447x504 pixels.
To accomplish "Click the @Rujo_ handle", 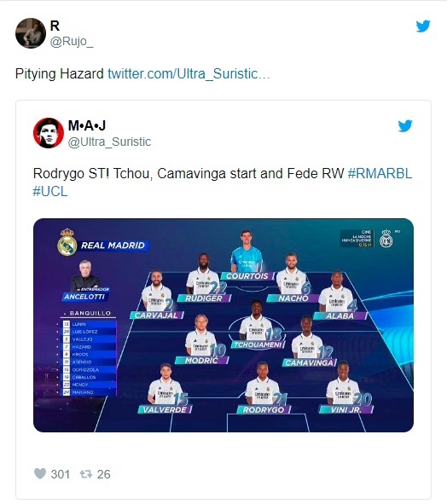I will tap(72, 42).
